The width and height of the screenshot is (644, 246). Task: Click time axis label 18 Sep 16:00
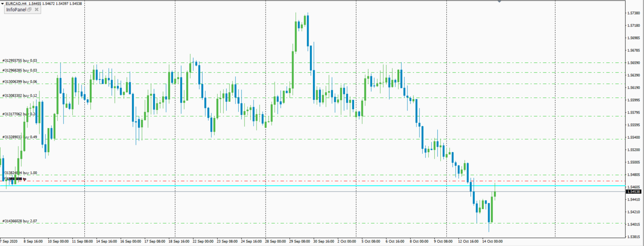coord(179,242)
